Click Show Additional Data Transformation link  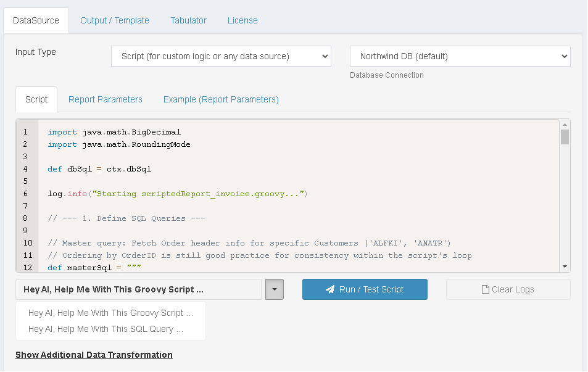pos(94,355)
